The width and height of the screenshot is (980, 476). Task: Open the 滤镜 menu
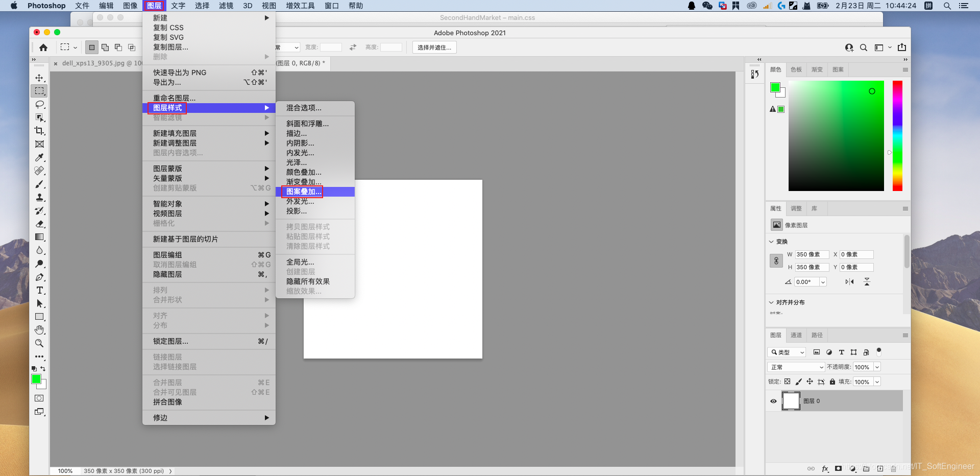(x=226, y=6)
